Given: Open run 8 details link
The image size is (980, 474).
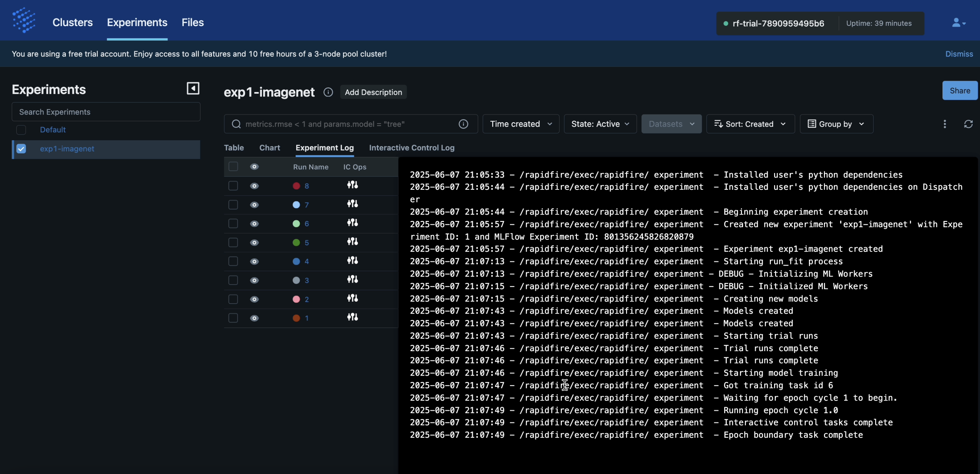Looking at the screenshot, I should (307, 186).
